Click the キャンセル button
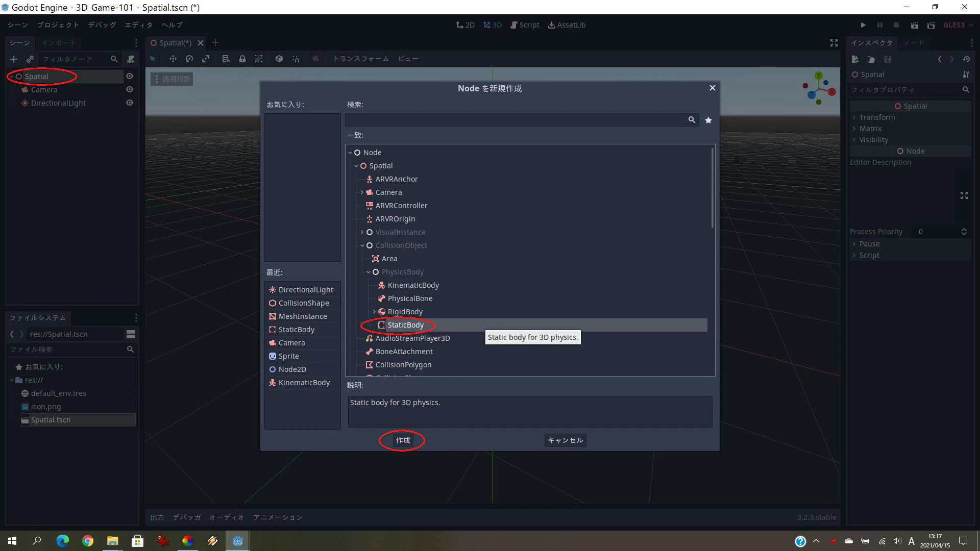Screen dimensions: 980x551 [565, 440]
